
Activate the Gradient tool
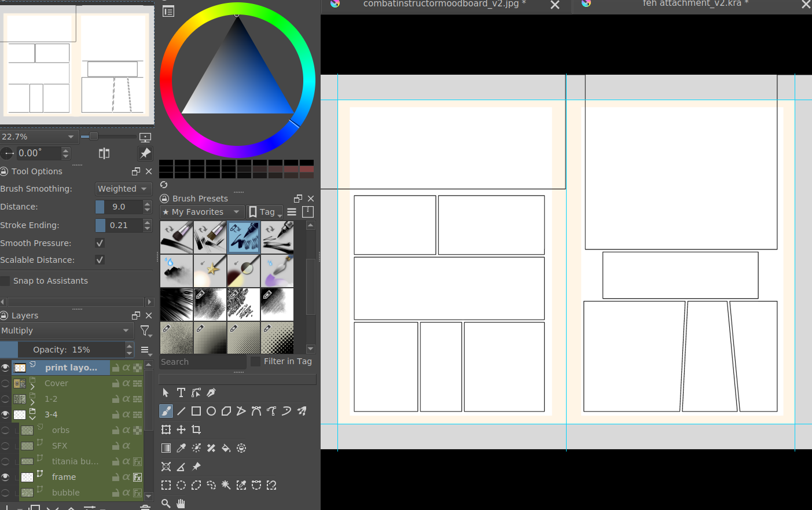coord(166,448)
